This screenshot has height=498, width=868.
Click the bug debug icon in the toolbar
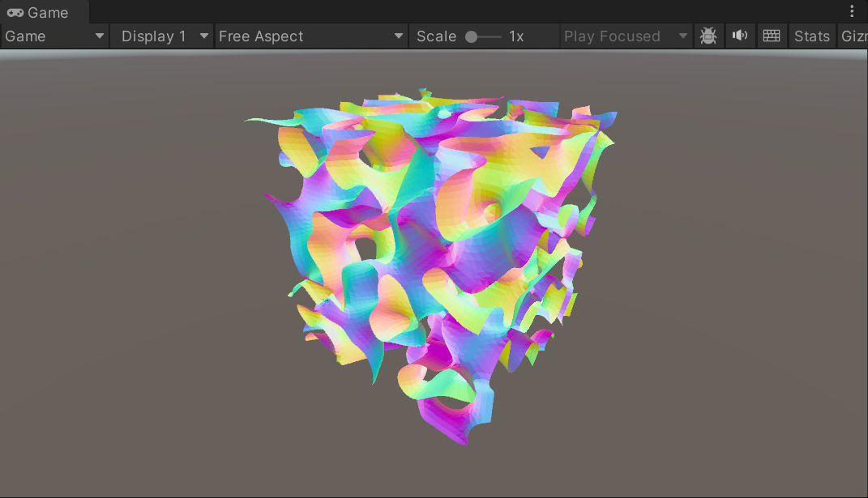[x=708, y=36]
